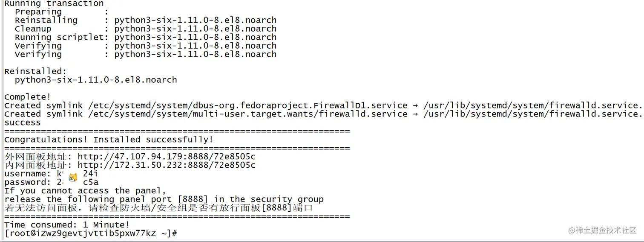Click the "Congratulations! Installed successfully!" message
The width and height of the screenshot is (644, 242).
point(109,140)
